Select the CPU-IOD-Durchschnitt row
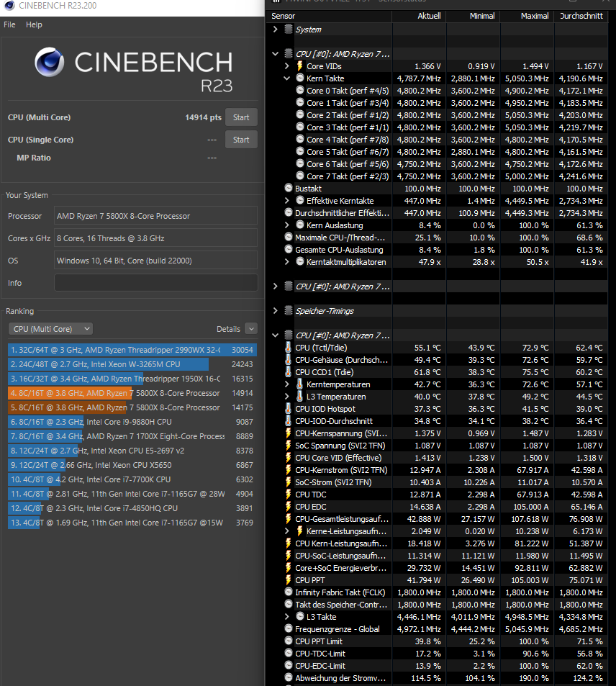 [x=437, y=421]
